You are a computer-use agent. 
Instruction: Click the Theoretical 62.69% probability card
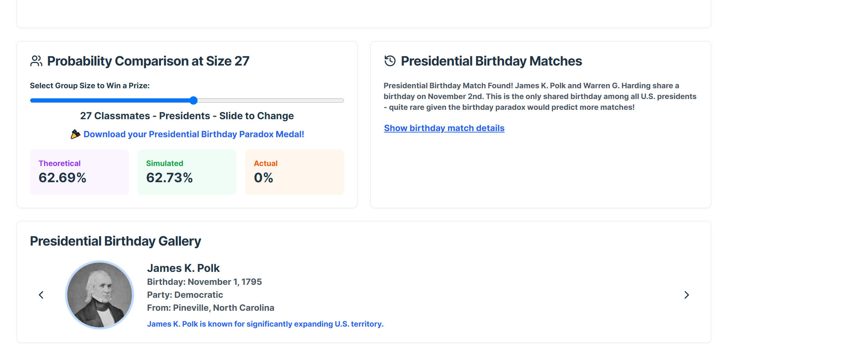[x=79, y=172]
